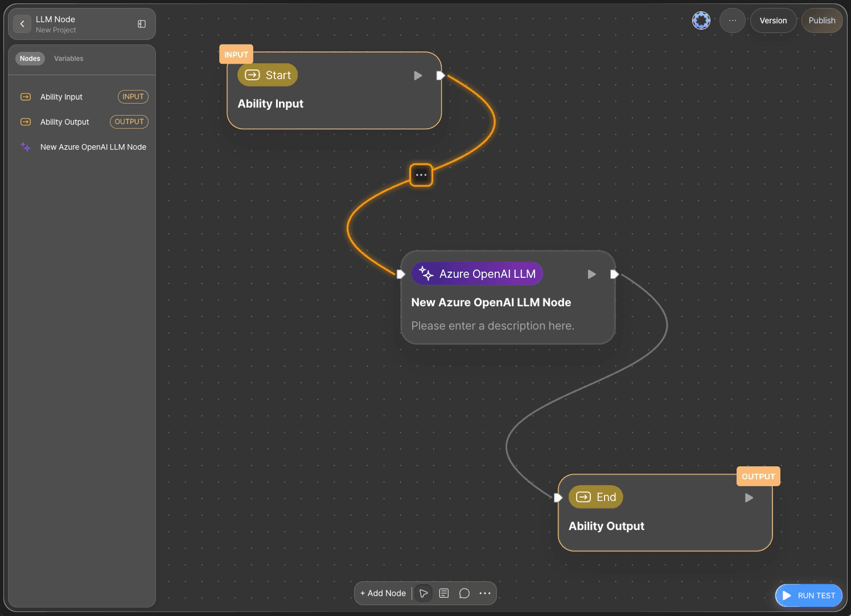
Task: Run the End node play arrow
Action: click(x=749, y=498)
